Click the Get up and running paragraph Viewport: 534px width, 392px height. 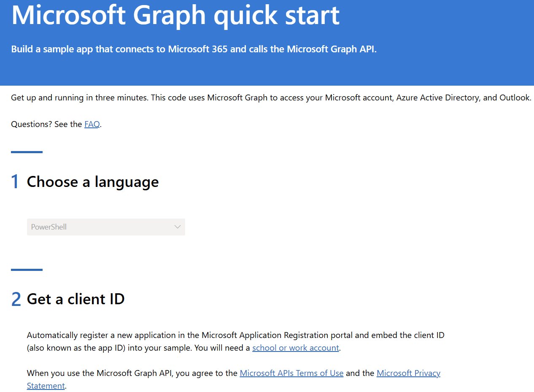click(x=271, y=98)
